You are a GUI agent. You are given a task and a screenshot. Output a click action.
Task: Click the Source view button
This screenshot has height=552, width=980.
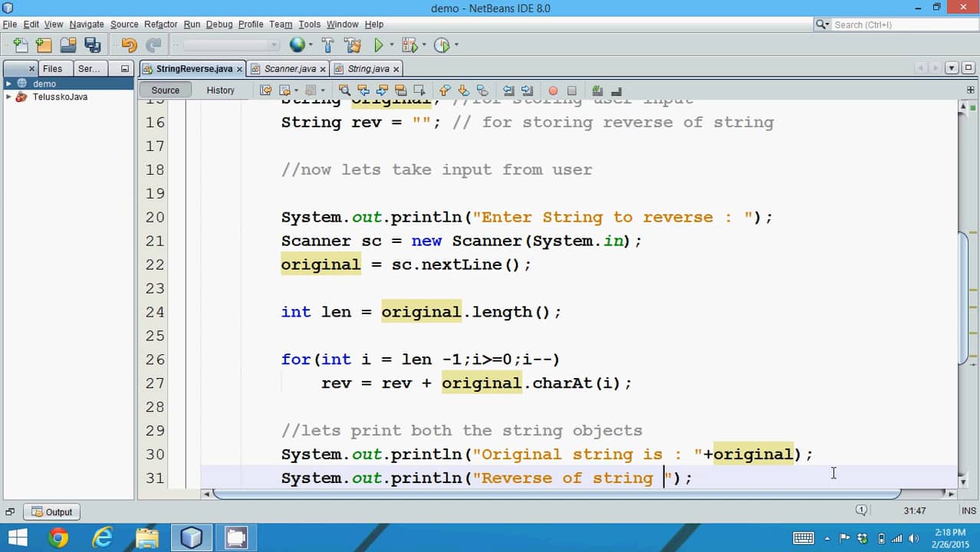tap(165, 90)
